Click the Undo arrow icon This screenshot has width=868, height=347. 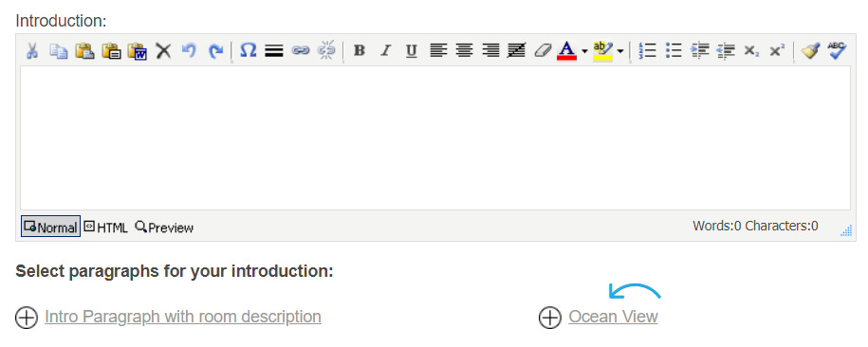[190, 51]
